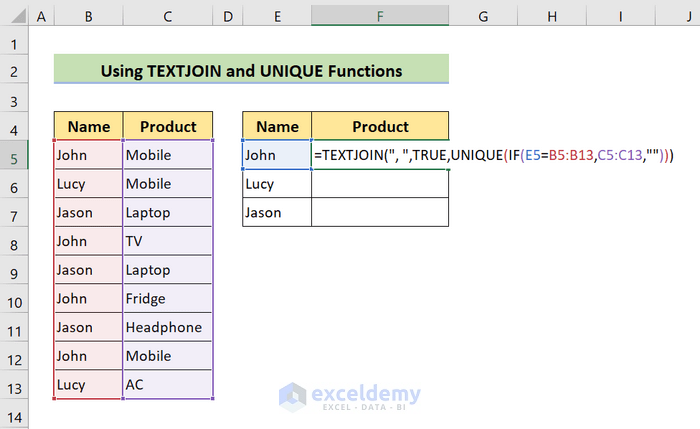Click the Select All corner triangle
Image resolution: width=700 pixels, height=429 pixels.
pyautogui.click(x=18, y=16)
